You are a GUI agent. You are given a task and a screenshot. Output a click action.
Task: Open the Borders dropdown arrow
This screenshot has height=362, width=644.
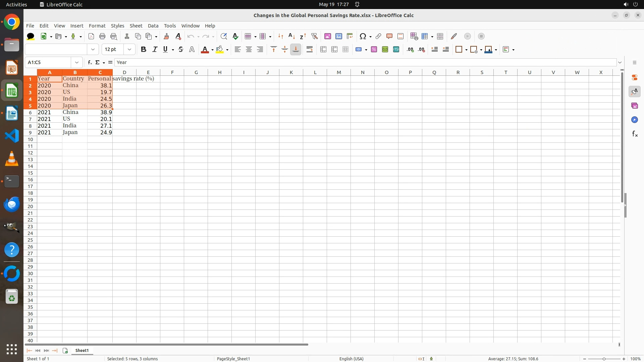coord(467,50)
